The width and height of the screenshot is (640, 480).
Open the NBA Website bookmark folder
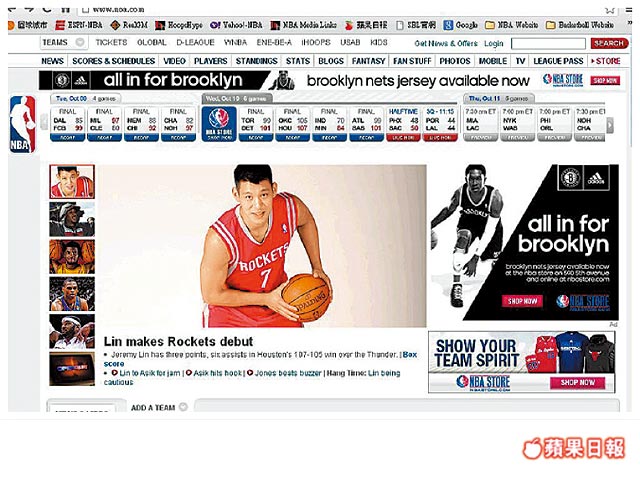(x=511, y=25)
